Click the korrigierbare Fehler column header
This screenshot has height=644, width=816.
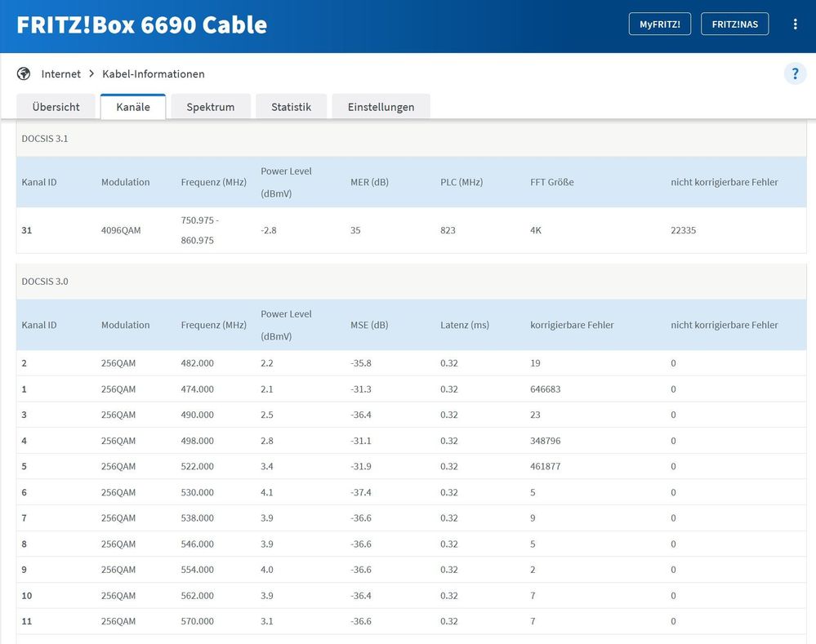click(x=572, y=325)
